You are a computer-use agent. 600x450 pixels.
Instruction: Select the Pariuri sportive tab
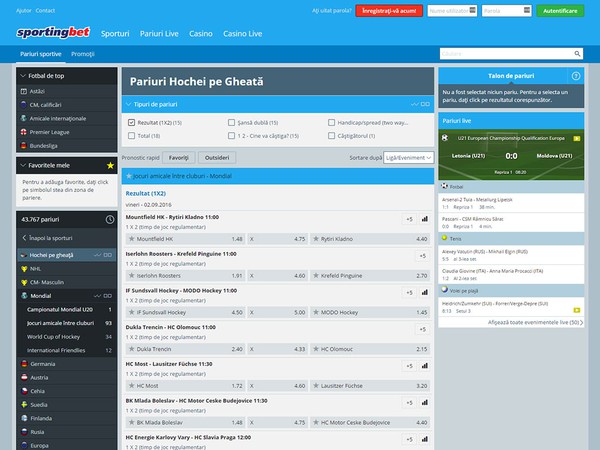(x=41, y=54)
